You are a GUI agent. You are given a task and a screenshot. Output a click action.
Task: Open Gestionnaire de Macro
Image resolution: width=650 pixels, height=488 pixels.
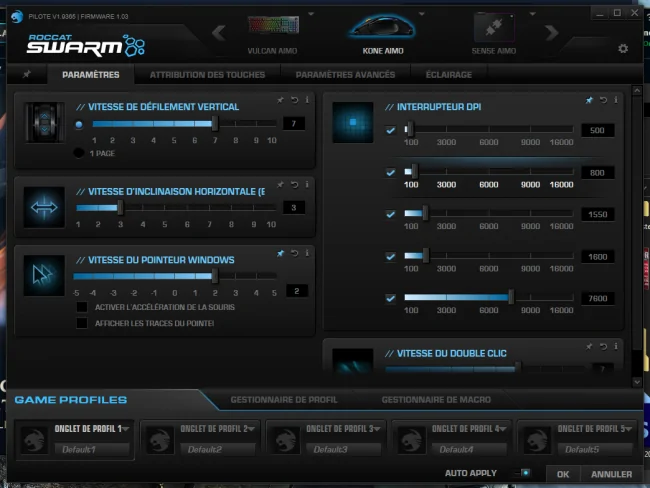[x=436, y=400]
